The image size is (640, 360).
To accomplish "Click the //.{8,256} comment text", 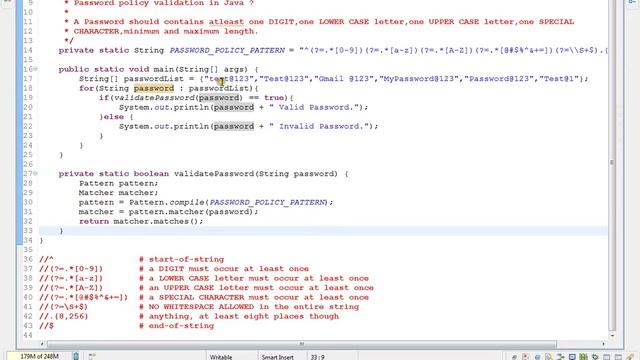I will (64, 316).
